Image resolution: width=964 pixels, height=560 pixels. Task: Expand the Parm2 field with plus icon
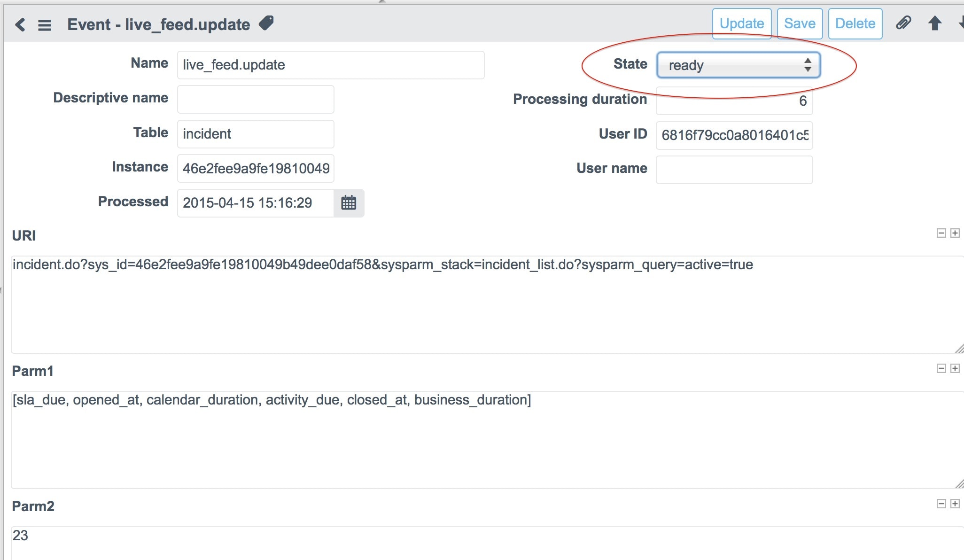pyautogui.click(x=955, y=504)
